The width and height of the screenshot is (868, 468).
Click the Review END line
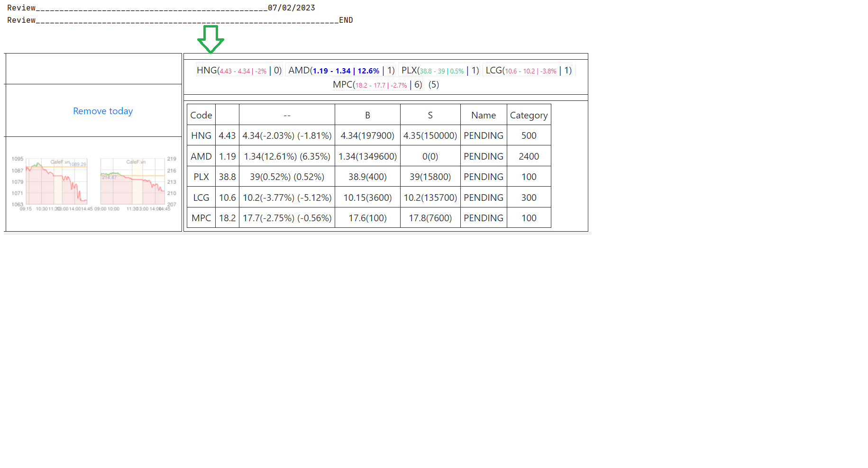tap(180, 20)
